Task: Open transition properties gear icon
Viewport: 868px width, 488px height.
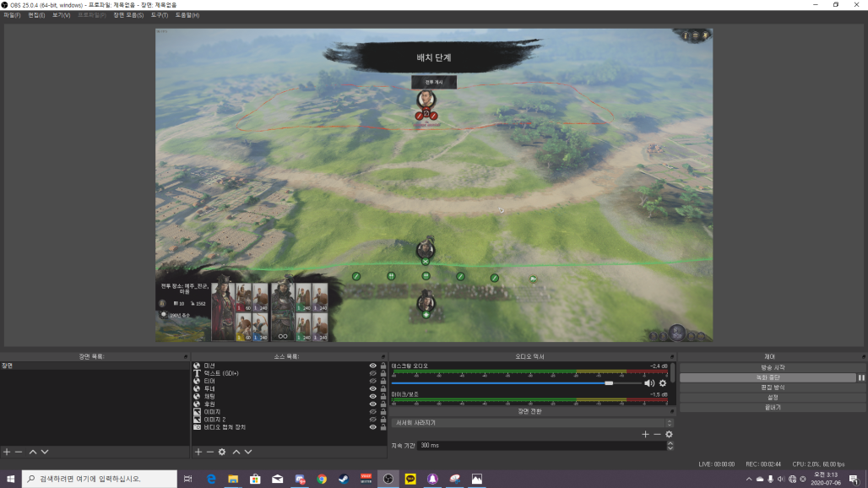Action: tap(669, 434)
